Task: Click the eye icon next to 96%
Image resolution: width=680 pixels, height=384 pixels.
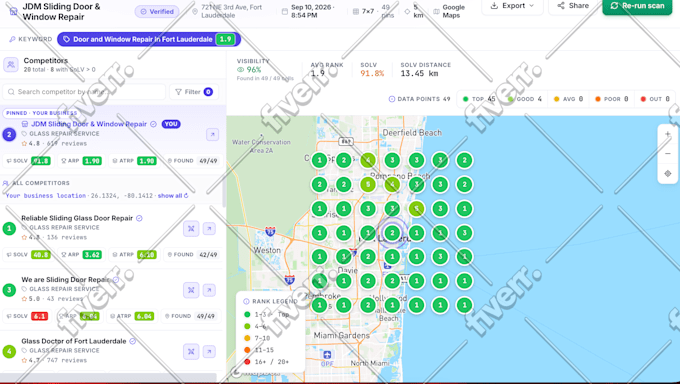Action: pyautogui.click(x=240, y=69)
